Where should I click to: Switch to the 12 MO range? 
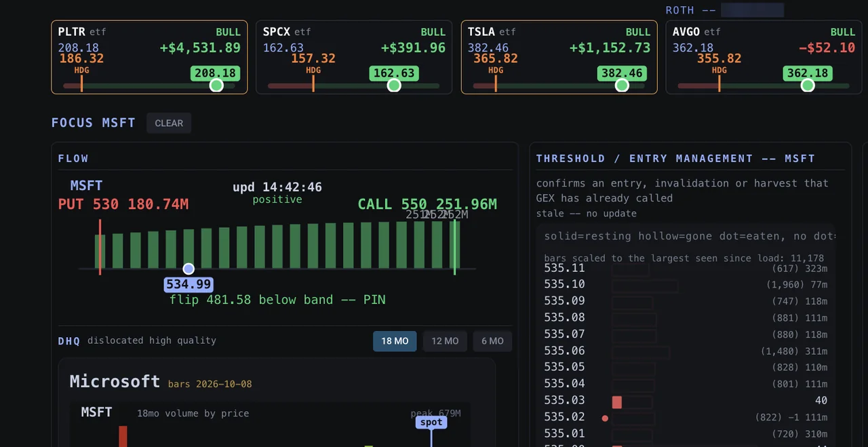[445, 341]
